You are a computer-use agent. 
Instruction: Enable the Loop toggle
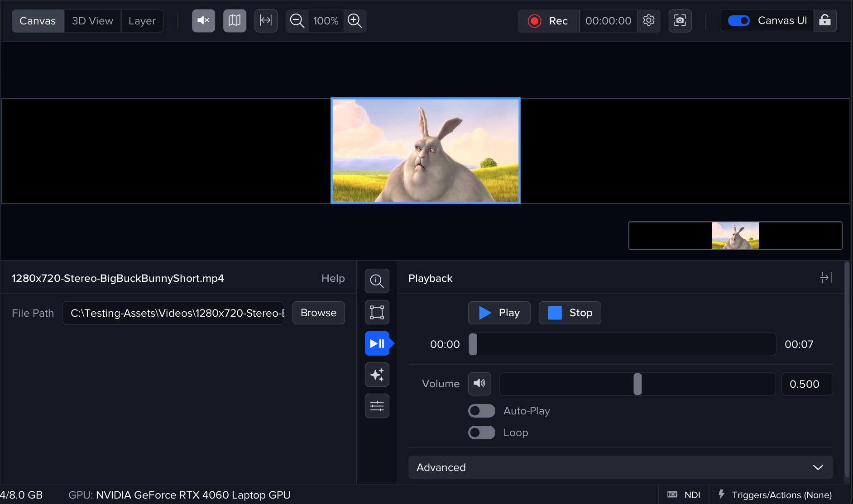click(481, 433)
